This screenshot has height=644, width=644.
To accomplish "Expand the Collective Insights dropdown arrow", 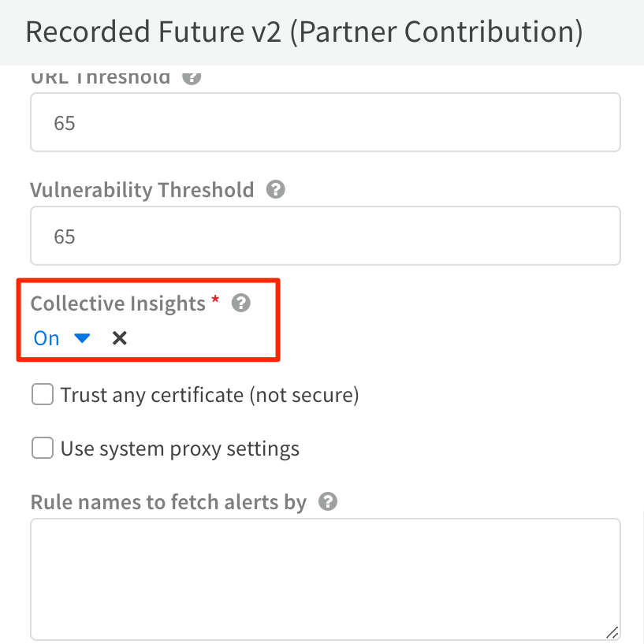I will click(82, 338).
